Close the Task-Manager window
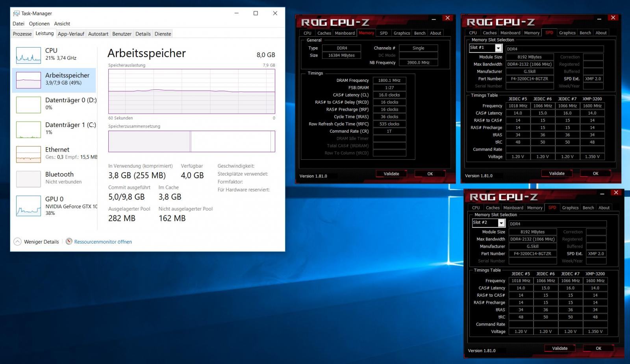Screen dimensions: 630x364 [x=275, y=13]
